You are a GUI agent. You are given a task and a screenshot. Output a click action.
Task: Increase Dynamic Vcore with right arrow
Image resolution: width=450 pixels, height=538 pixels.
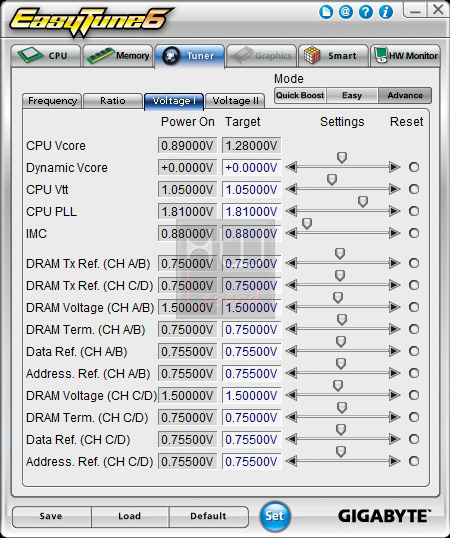click(395, 167)
